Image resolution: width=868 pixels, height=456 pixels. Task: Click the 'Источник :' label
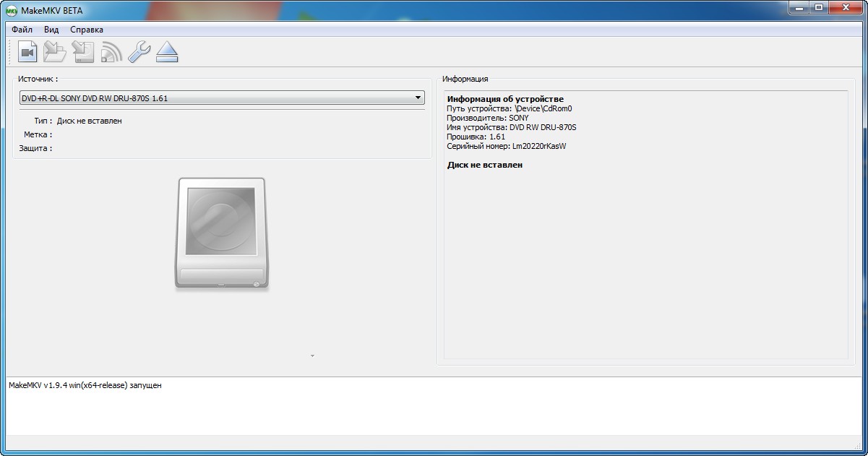(x=38, y=78)
